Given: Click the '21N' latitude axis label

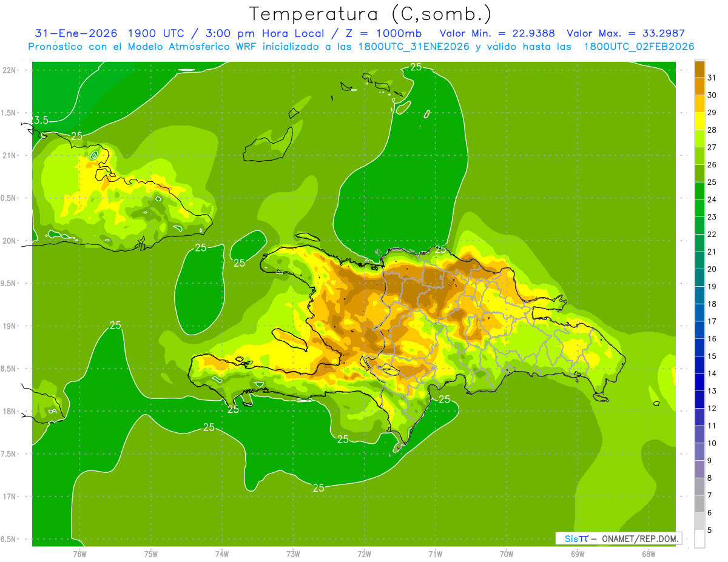Looking at the screenshot, I should click(x=9, y=155).
